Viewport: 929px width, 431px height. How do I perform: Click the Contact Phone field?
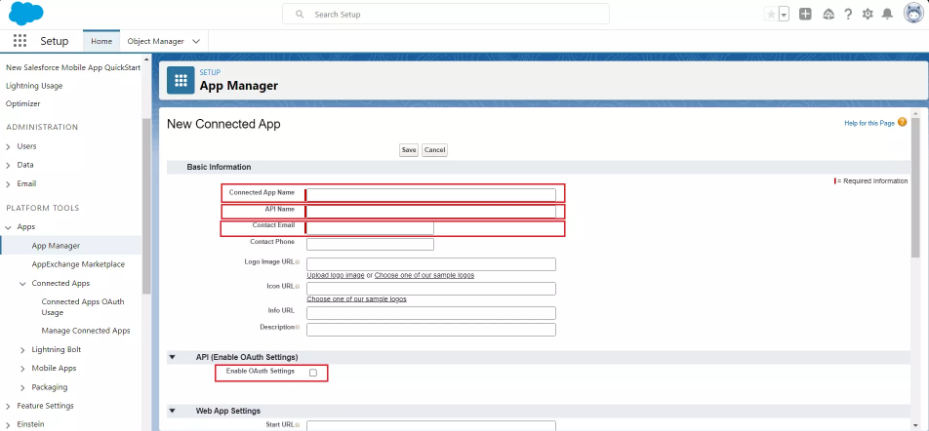[370, 244]
